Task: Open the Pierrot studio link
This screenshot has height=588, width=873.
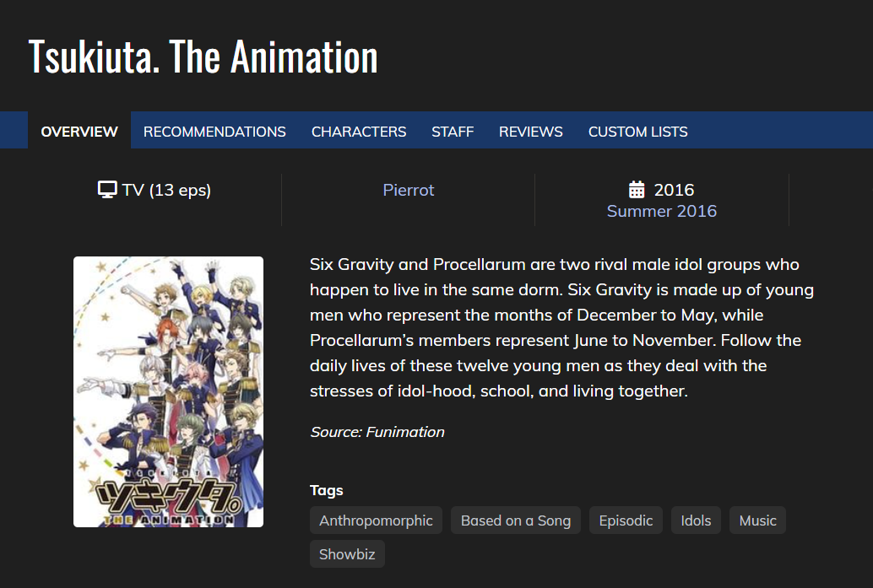Action: (x=409, y=190)
